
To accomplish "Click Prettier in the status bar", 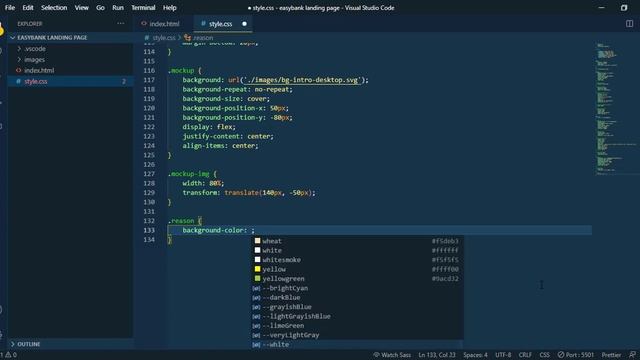I will (611, 355).
